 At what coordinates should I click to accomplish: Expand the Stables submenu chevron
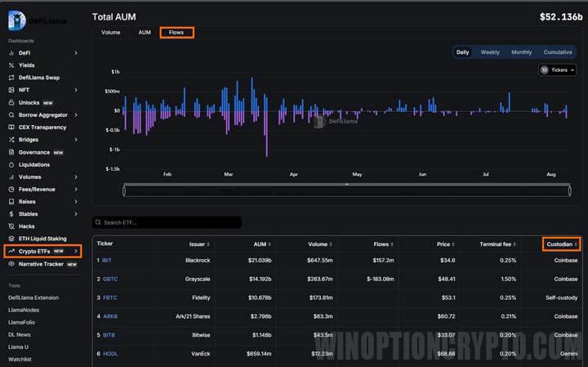[x=76, y=214]
